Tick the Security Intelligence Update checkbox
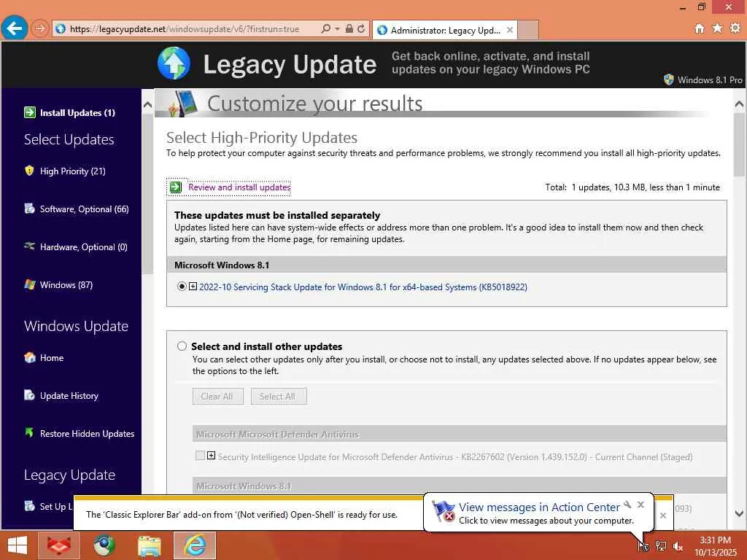This screenshot has width=747, height=560. (200, 455)
